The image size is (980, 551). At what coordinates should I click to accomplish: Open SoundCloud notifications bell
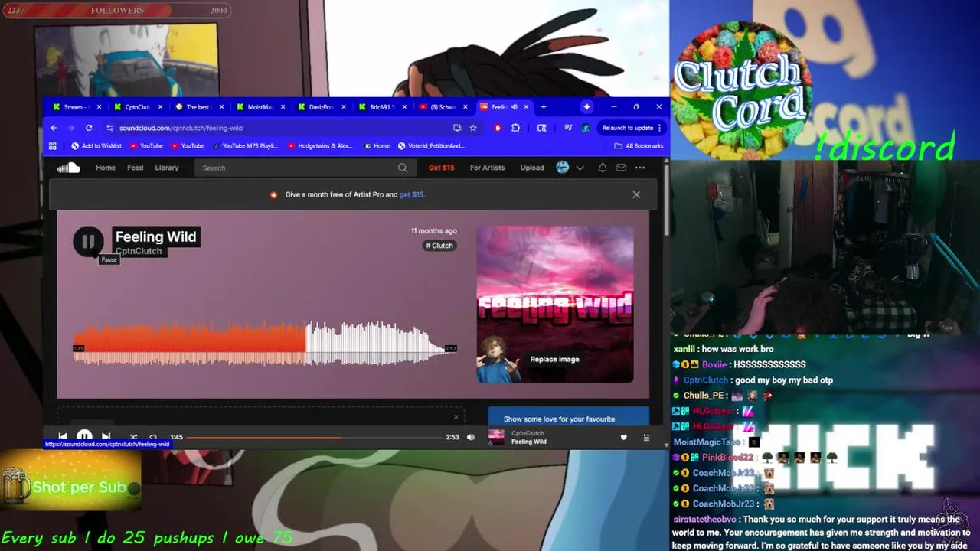coord(603,168)
